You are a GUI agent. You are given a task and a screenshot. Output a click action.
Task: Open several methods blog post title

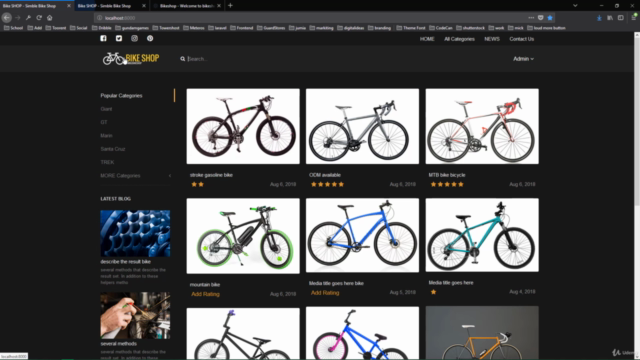tap(119, 344)
